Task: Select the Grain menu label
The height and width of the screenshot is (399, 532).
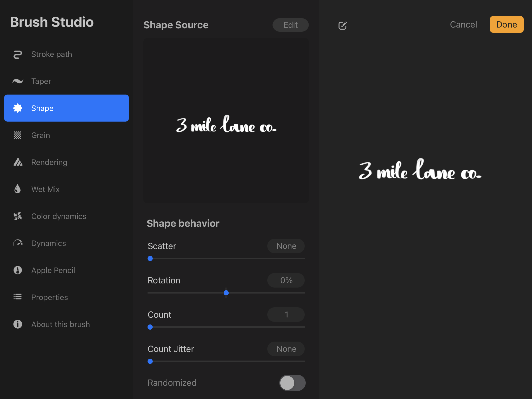Action: pyautogui.click(x=41, y=135)
